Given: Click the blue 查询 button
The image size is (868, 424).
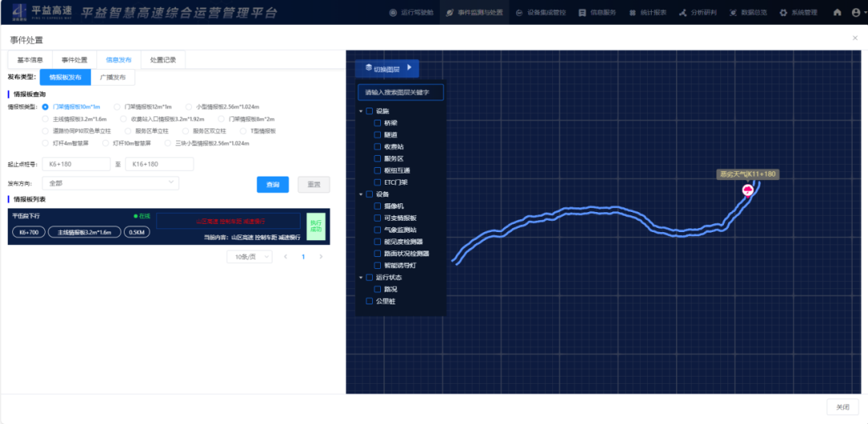Looking at the screenshot, I should tap(272, 185).
